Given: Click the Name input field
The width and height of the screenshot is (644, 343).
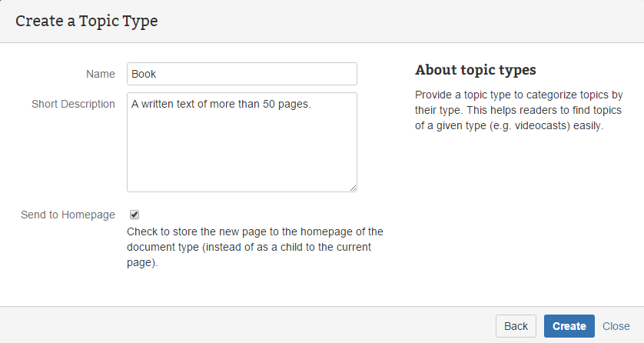Looking at the screenshot, I should point(241,74).
